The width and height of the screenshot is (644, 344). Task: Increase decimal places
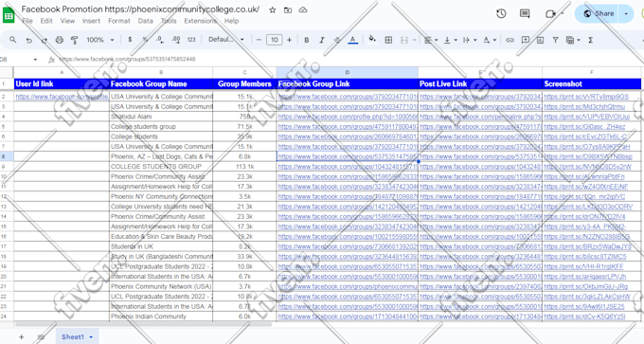click(x=176, y=40)
